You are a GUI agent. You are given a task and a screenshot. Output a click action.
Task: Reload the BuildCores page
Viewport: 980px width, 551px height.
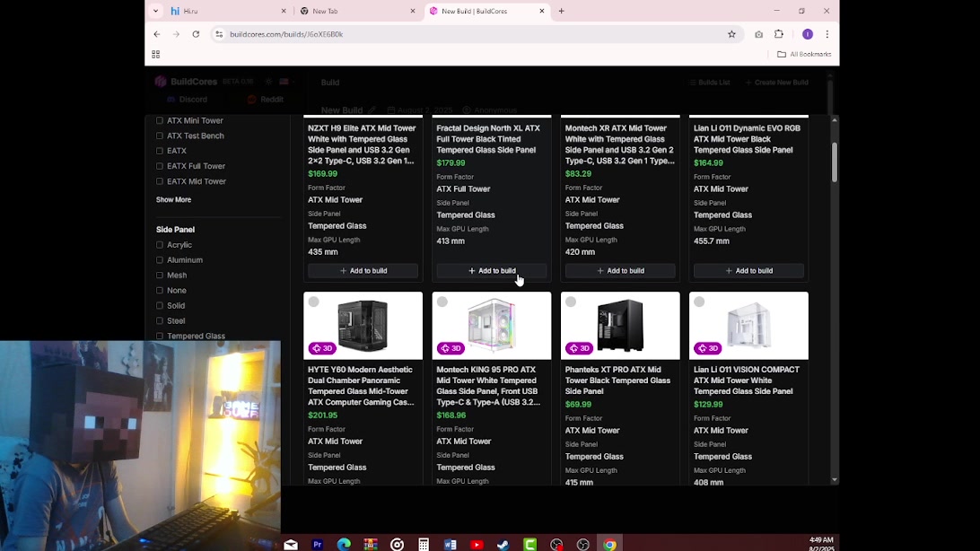pyautogui.click(x=196, y=34)
